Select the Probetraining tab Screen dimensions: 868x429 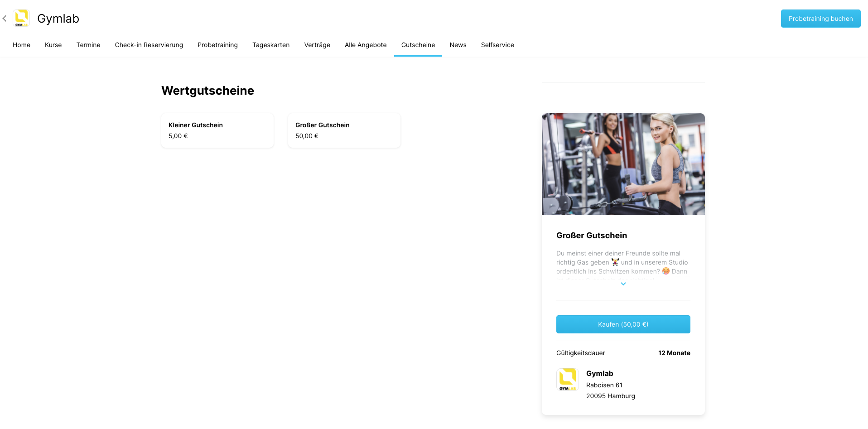point(217,45)
